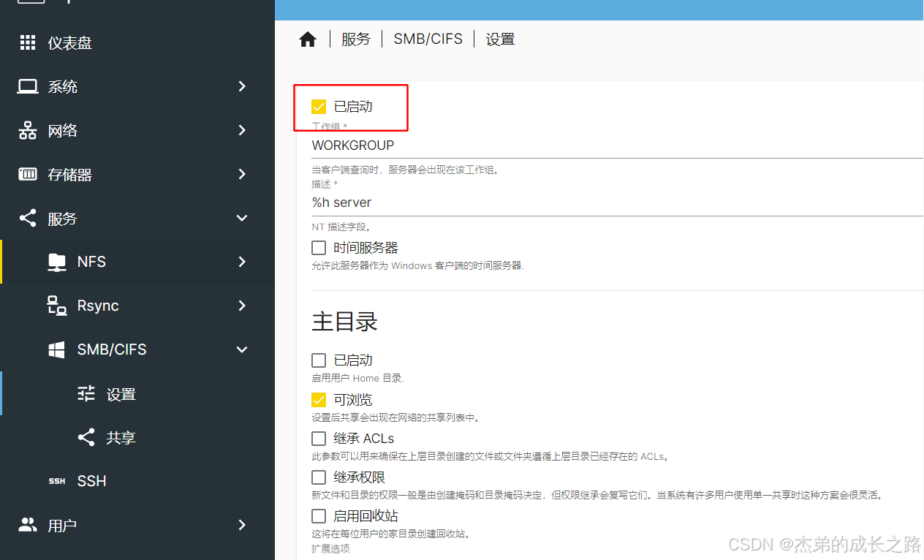
Task: Expand the 存储器 menu chevron
Action: point(242,174)
